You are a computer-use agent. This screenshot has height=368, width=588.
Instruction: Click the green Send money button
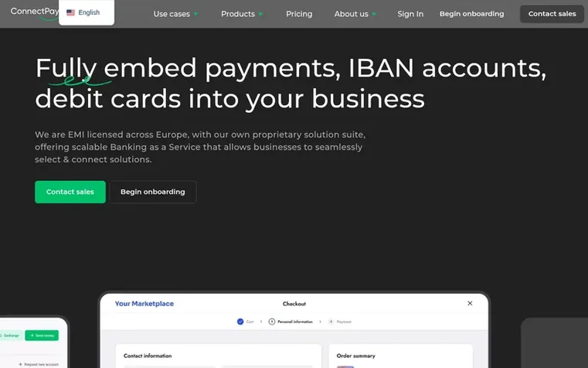click(42, 336)
